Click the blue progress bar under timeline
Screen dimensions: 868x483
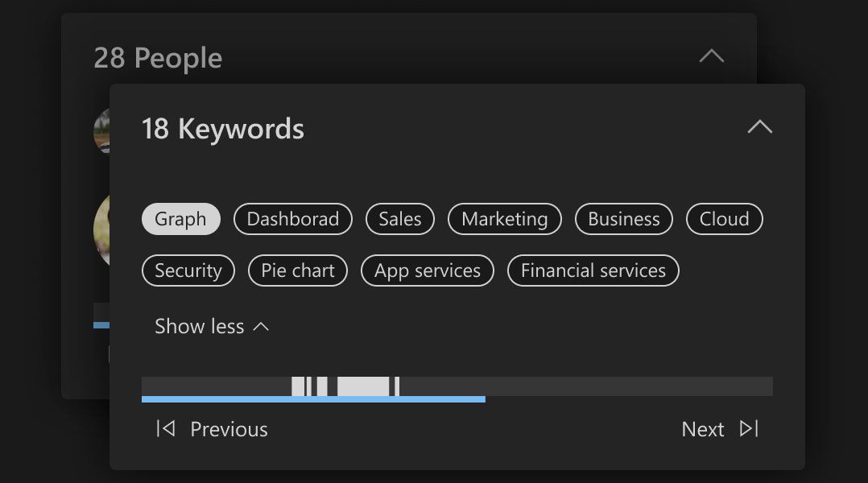(313, 398)
